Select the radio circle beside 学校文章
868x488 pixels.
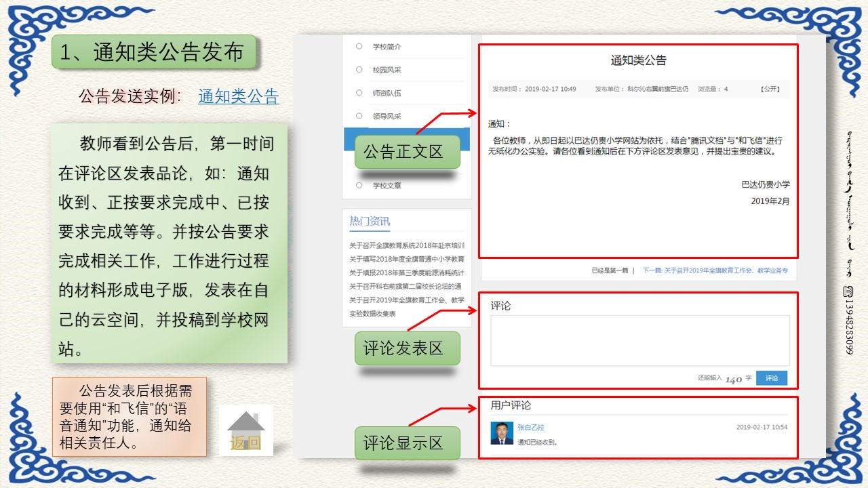click(x=359, y=185)
